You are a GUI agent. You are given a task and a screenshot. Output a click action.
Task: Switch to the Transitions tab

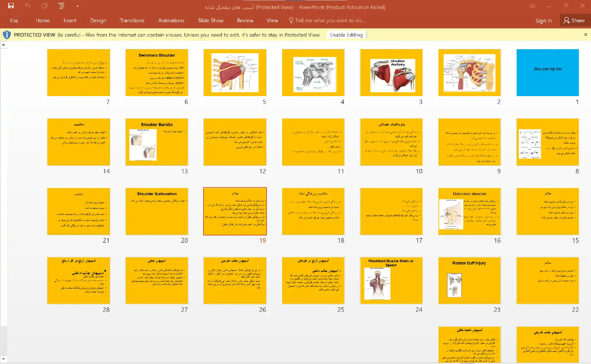click(132, 21)
